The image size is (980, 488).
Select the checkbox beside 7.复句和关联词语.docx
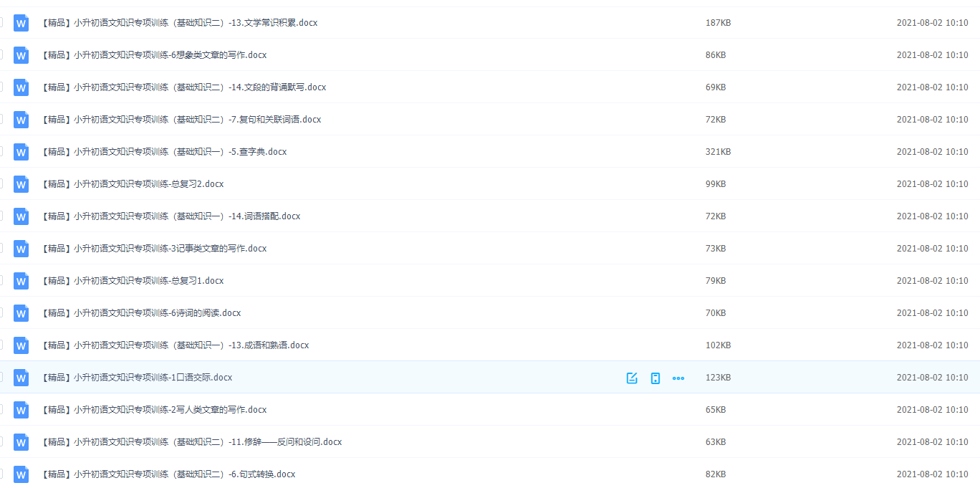coord(1,119)
